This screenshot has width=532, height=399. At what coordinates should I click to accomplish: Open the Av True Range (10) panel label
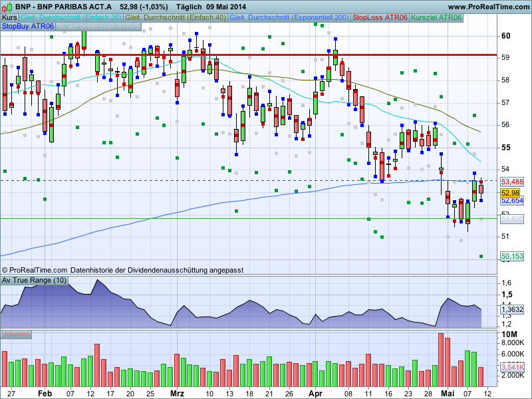[x=35, y=280]
